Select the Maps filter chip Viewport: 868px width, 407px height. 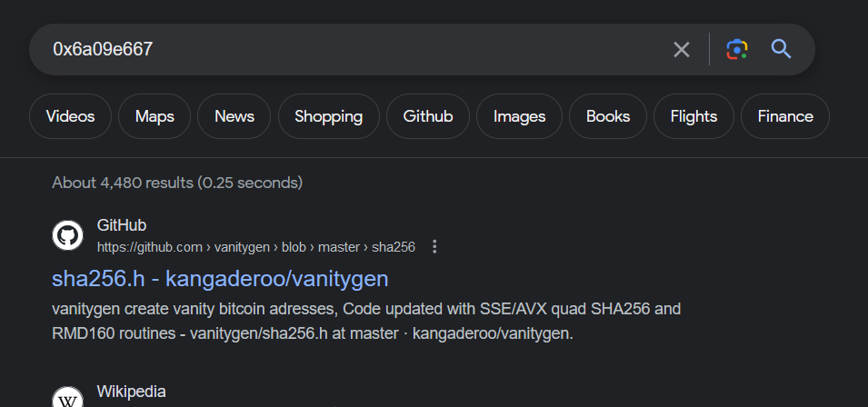coord(155,116)
